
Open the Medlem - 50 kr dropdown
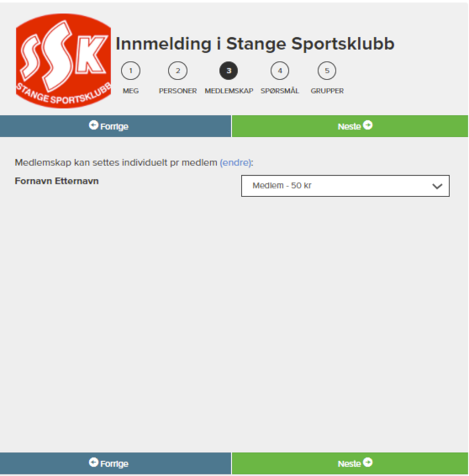point(345,186)
